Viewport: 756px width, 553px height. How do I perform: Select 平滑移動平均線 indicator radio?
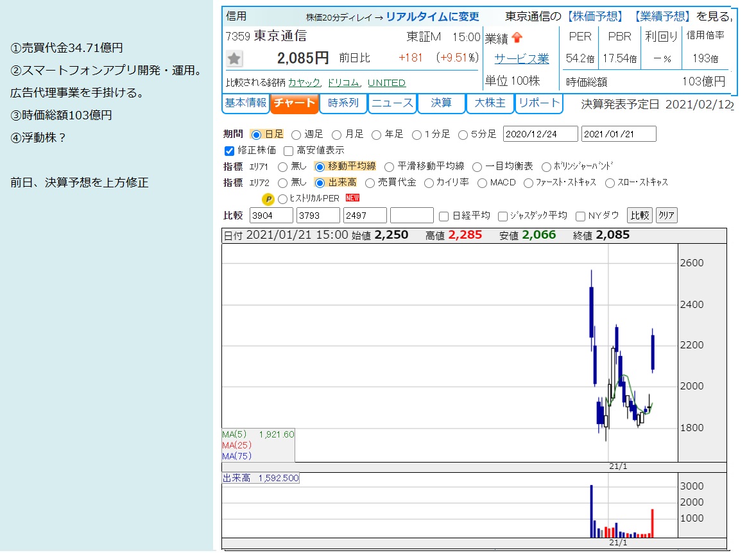[x=389, y=167]
